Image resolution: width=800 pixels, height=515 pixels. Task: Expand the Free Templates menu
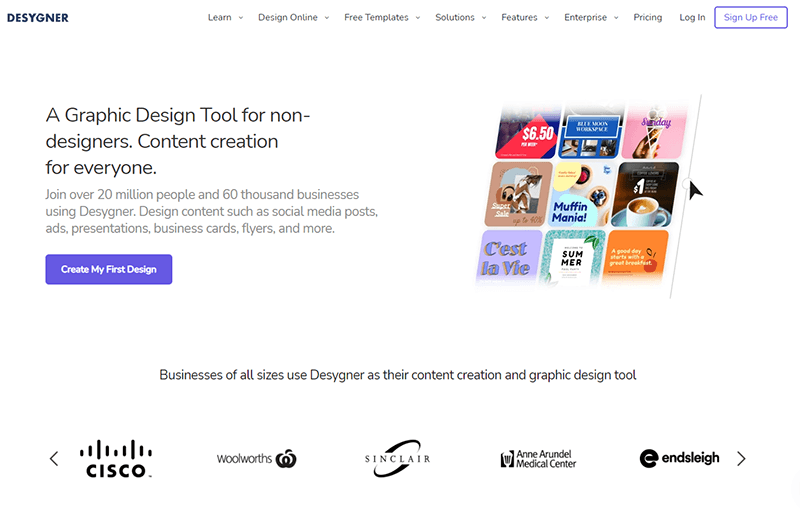pyautogui.click(x=382, y=17)
